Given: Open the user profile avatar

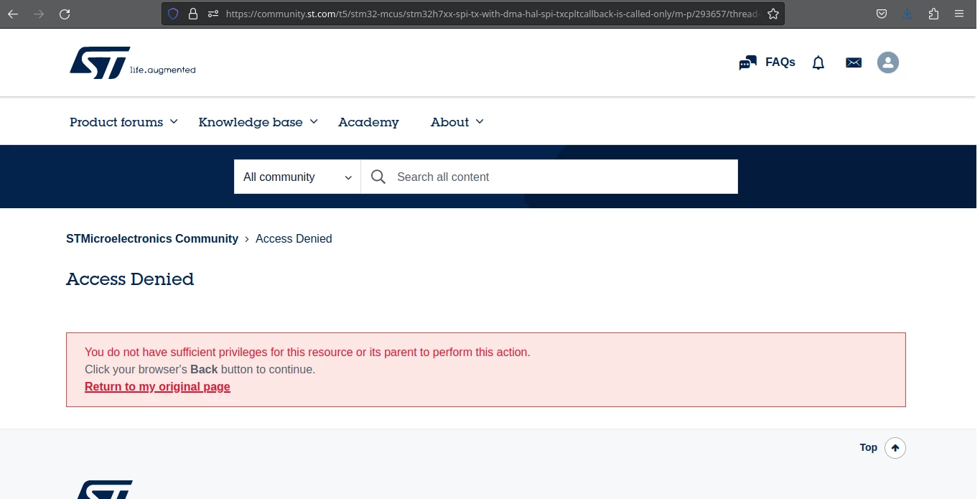Looking at the screenshot, I should click(888, 62).
